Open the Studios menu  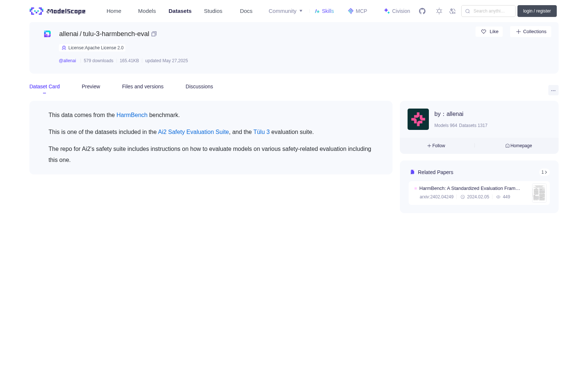pos(213,11)
